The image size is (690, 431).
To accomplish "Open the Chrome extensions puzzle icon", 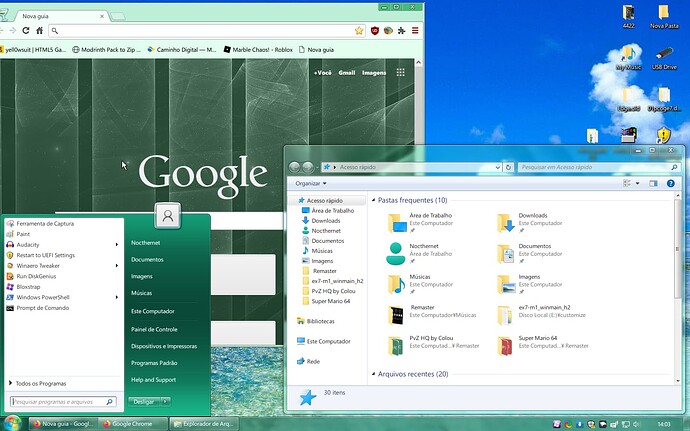I will [401, 30].
